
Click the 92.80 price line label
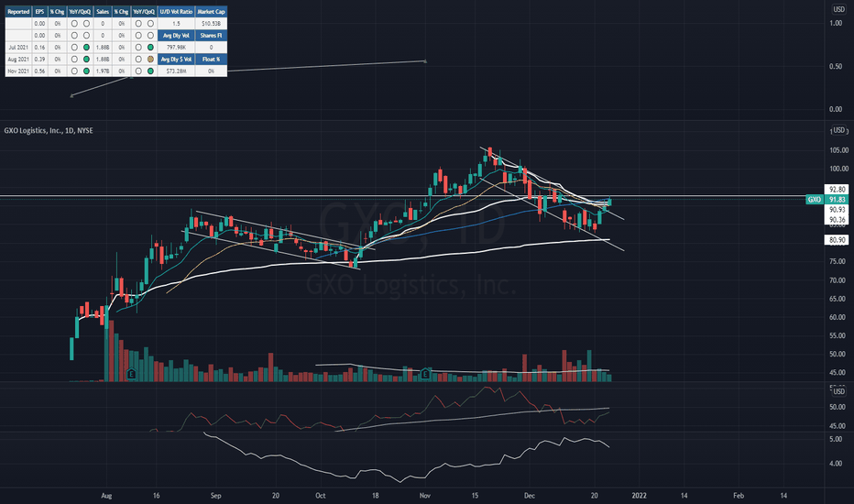[x=836, y=189]
